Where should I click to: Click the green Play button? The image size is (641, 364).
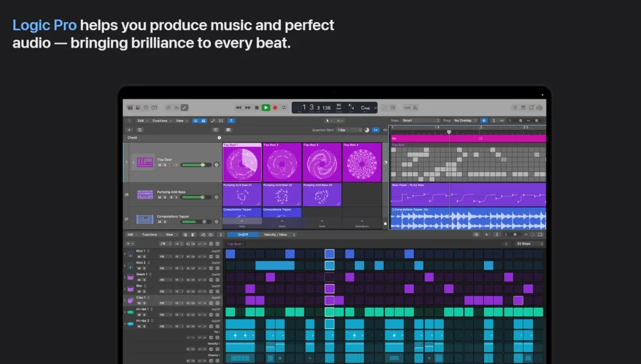coord(265,108)
